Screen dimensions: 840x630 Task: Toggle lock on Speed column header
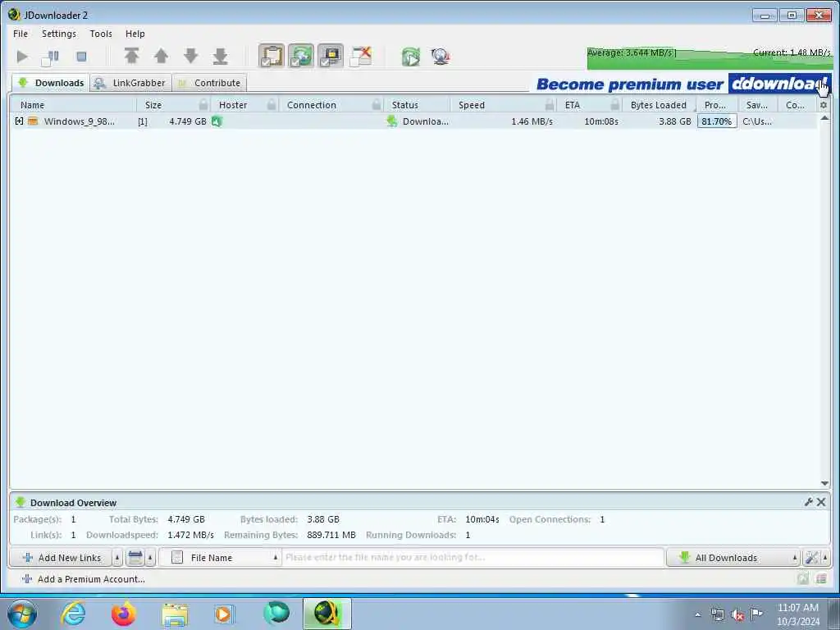[x=549, y=104]
